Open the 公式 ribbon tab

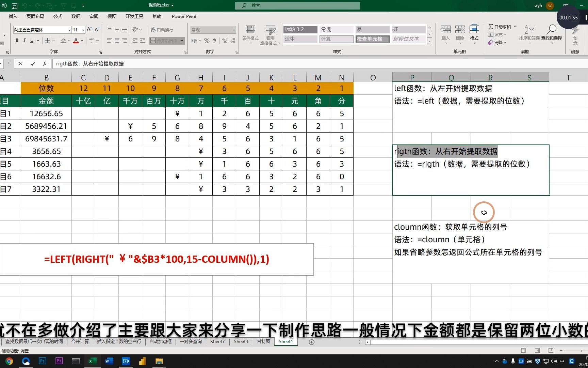point(58,16)
